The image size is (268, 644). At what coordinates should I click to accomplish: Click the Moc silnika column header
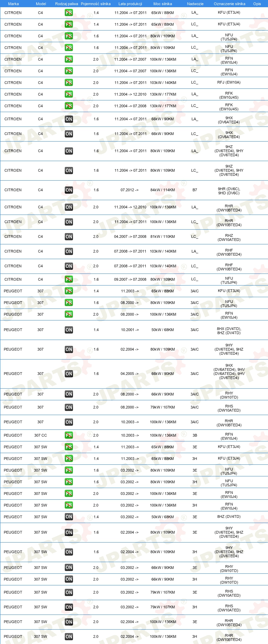[162, 4]
